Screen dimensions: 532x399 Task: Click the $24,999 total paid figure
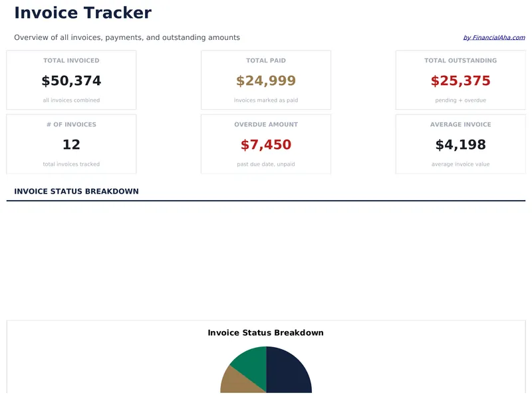265,80
